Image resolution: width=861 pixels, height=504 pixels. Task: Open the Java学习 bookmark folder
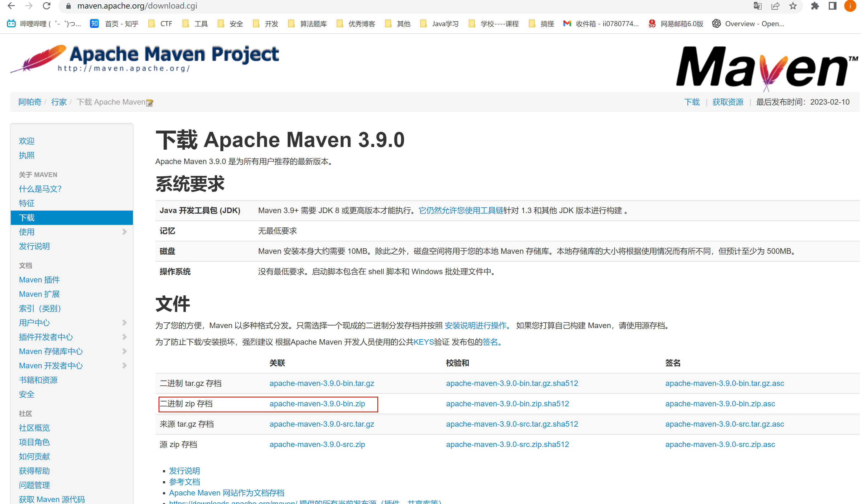point(439,24)
